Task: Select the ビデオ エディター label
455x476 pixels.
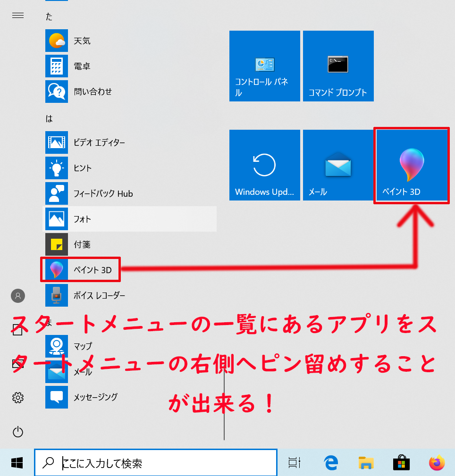Action: (x=99, y=142)
